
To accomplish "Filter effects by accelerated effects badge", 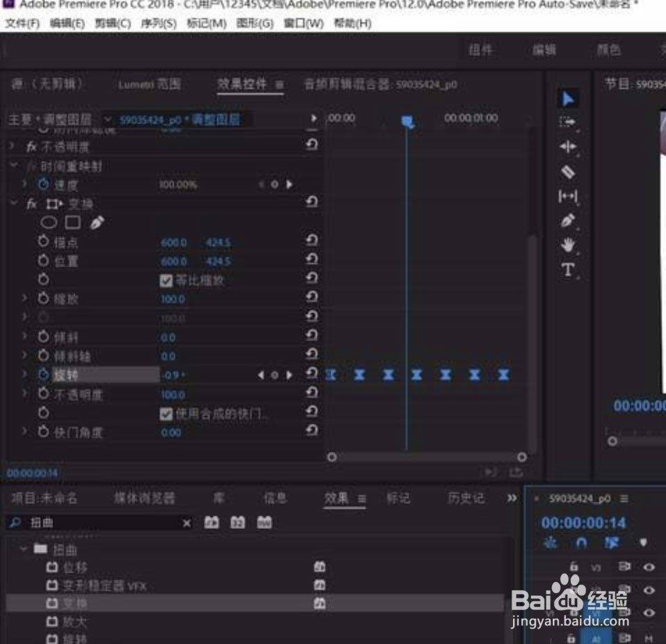I will [211, 522].
